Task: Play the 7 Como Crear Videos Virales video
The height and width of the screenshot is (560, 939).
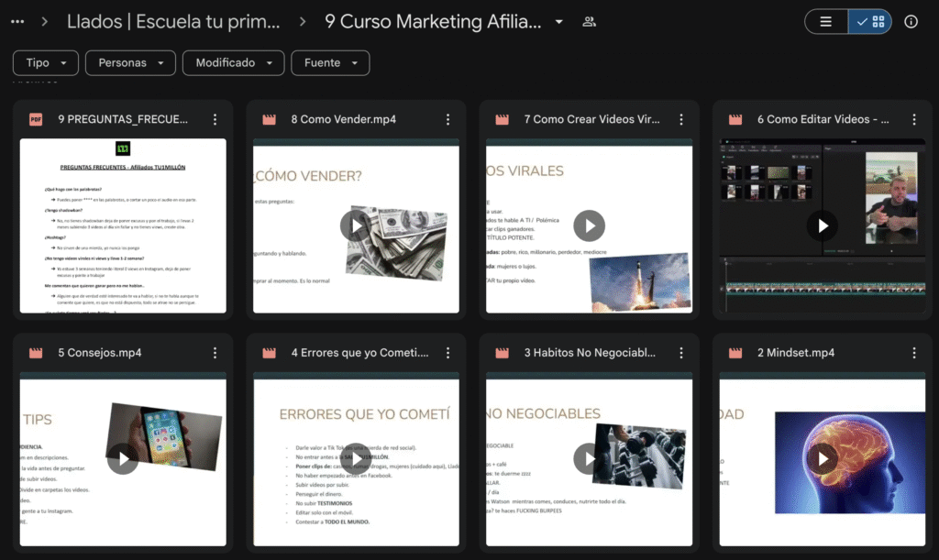Action: pos(589,225)
